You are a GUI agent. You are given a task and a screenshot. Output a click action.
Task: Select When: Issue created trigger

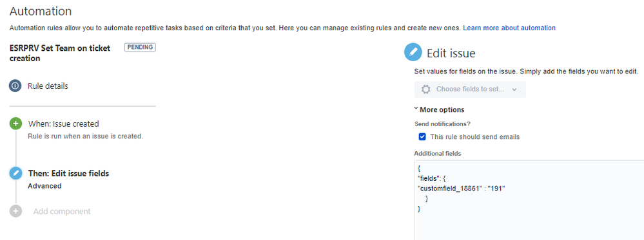[x=64, y=124]
